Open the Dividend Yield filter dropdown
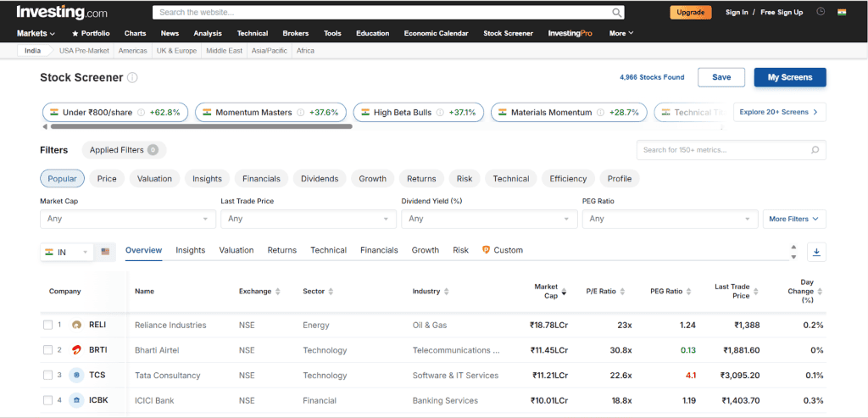Image resolution: width=868 pixels, height=418 pixels. (x=489, y=219)
